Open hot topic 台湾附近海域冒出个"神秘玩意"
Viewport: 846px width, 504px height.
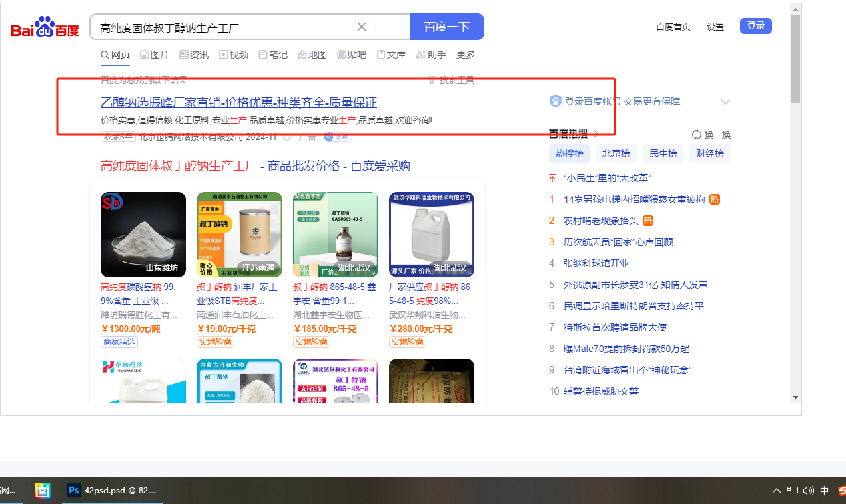[627, 370]
